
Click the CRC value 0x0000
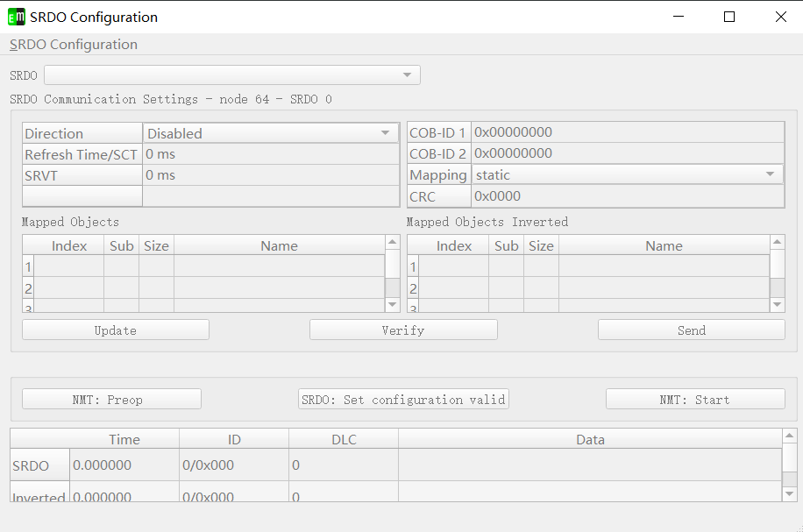(628, 196)
